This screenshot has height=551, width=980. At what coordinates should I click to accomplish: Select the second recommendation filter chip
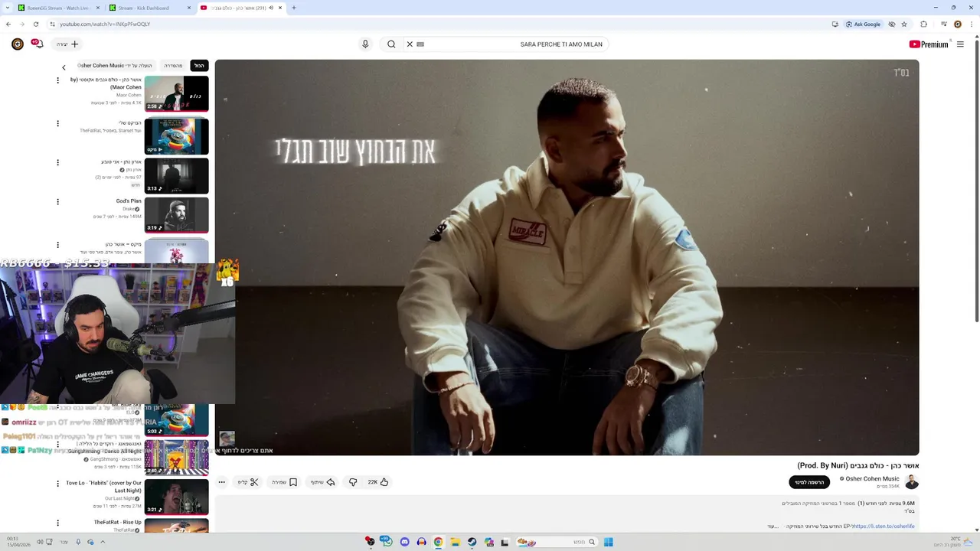(173, 66)
